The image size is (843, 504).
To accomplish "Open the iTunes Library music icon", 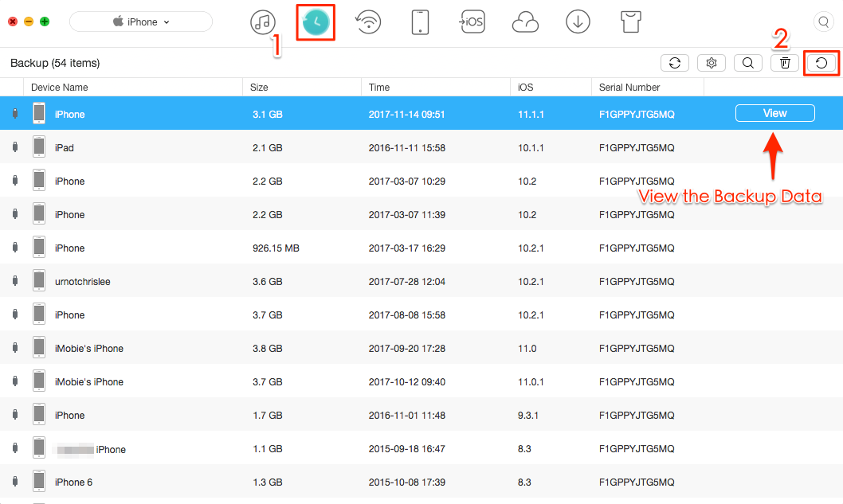I will click(262, 22).
